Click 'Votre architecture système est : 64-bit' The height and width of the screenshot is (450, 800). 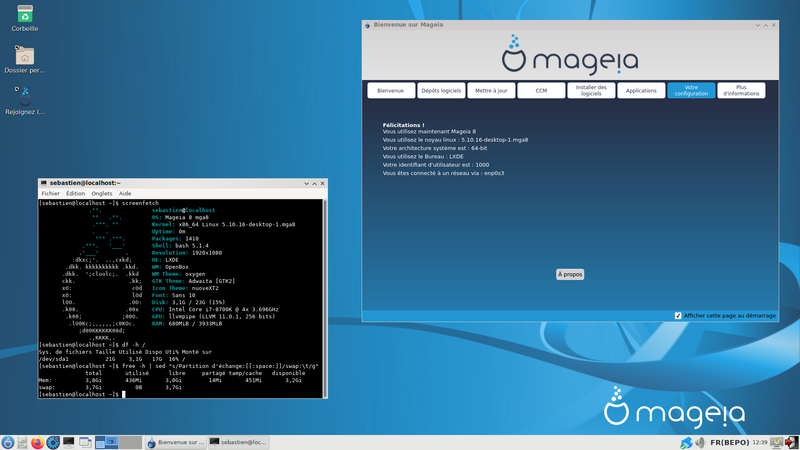point(435,148)
